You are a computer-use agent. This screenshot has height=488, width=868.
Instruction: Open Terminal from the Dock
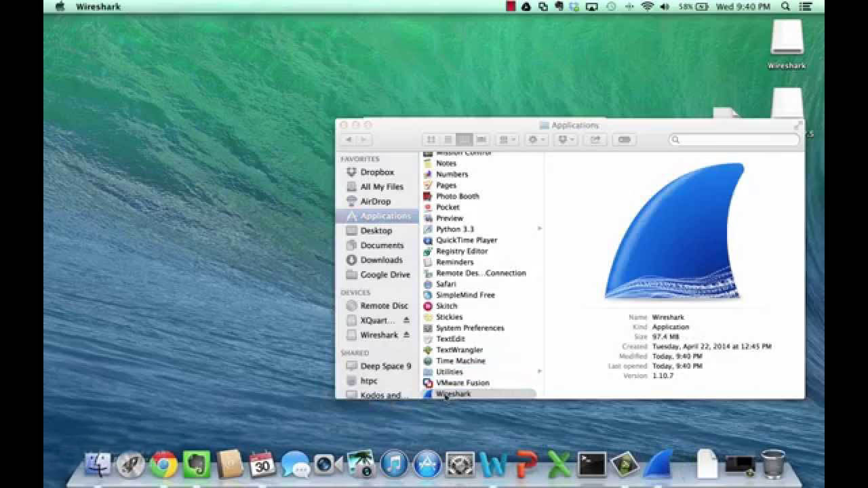pos(592,465)
